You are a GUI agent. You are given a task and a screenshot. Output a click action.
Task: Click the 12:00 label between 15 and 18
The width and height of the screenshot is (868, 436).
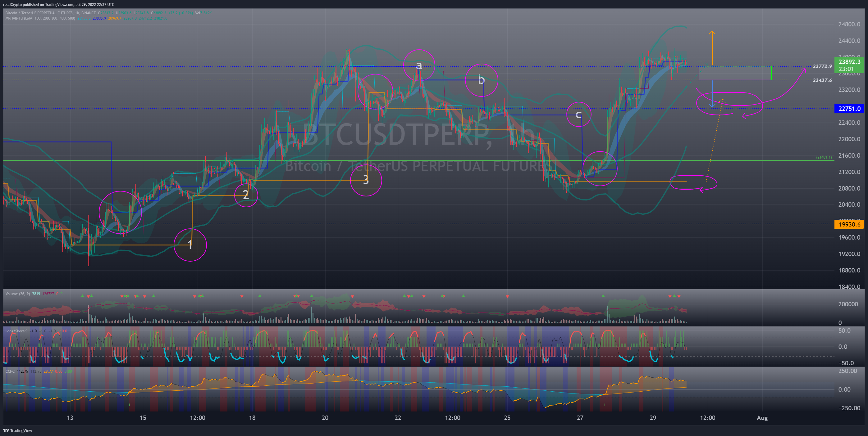tap(198, 418)
